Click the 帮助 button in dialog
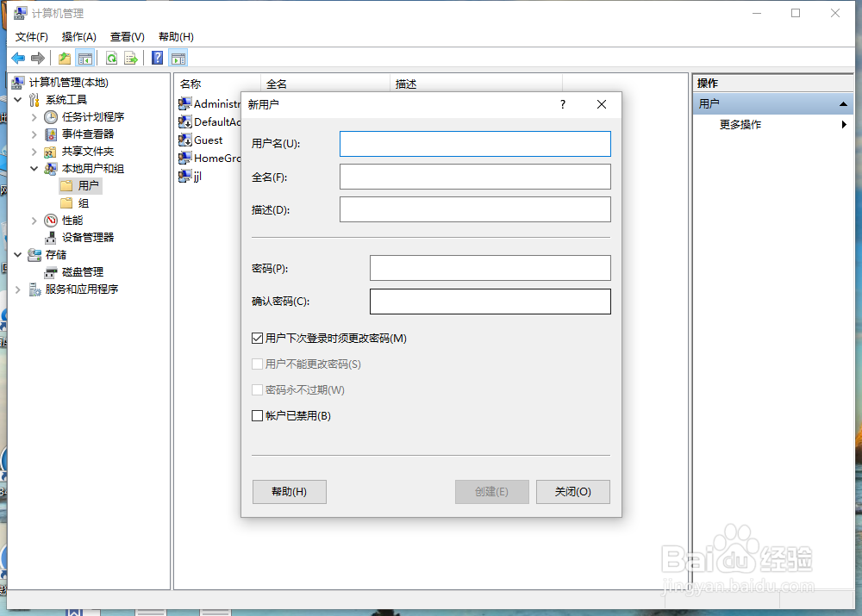Screen dimensions: 862x616 [x=289, y=491]
